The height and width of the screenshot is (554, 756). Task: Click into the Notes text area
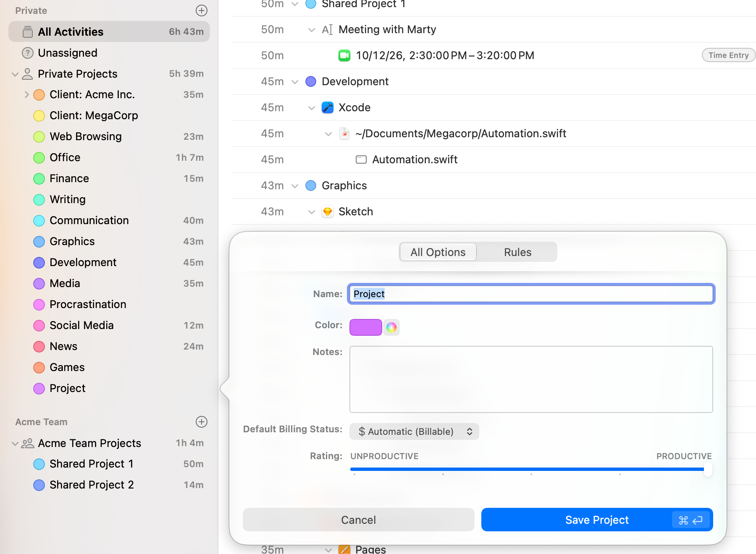(531, 379)
